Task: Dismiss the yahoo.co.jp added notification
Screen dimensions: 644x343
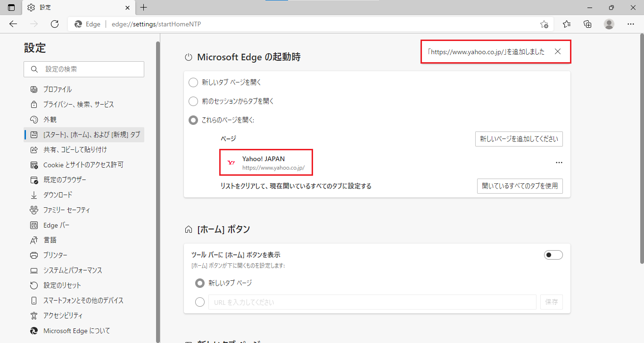Action: click(558, 52)
